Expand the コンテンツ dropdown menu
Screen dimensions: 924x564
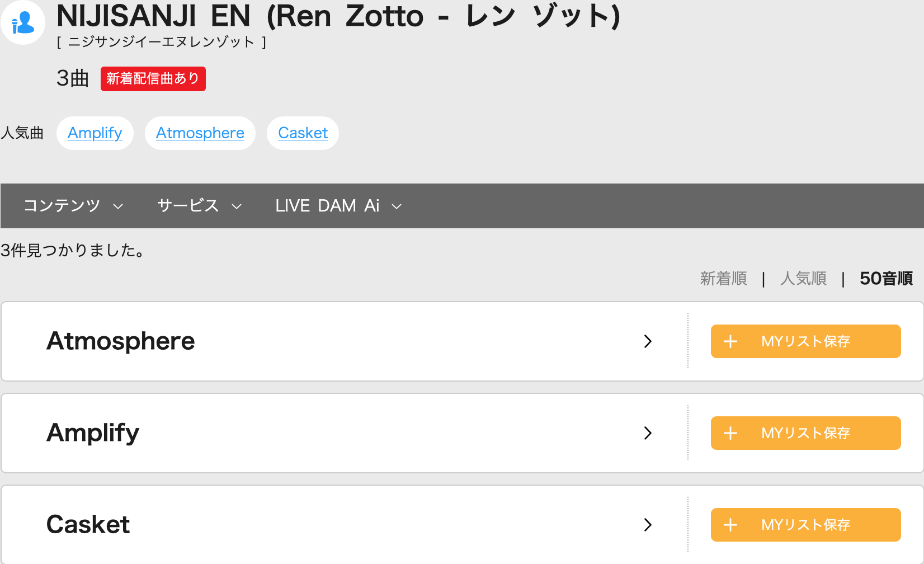[x=73, y=206]
